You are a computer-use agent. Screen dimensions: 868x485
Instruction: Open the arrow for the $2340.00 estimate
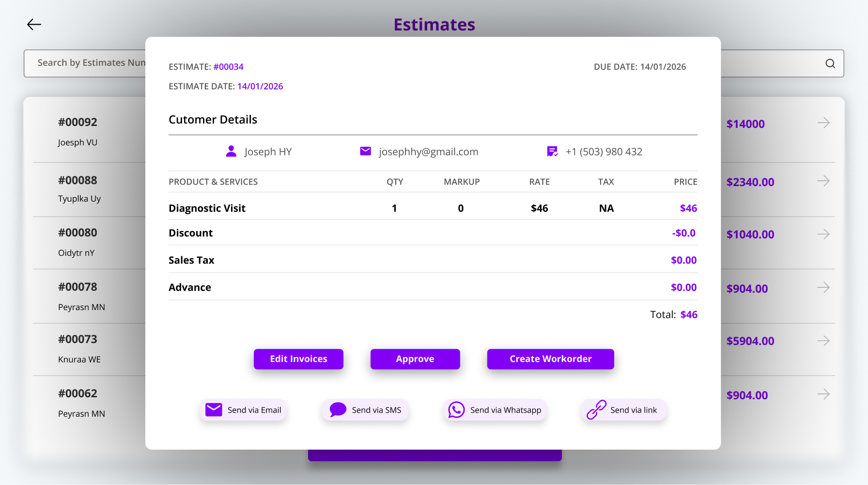pos(823,181)
